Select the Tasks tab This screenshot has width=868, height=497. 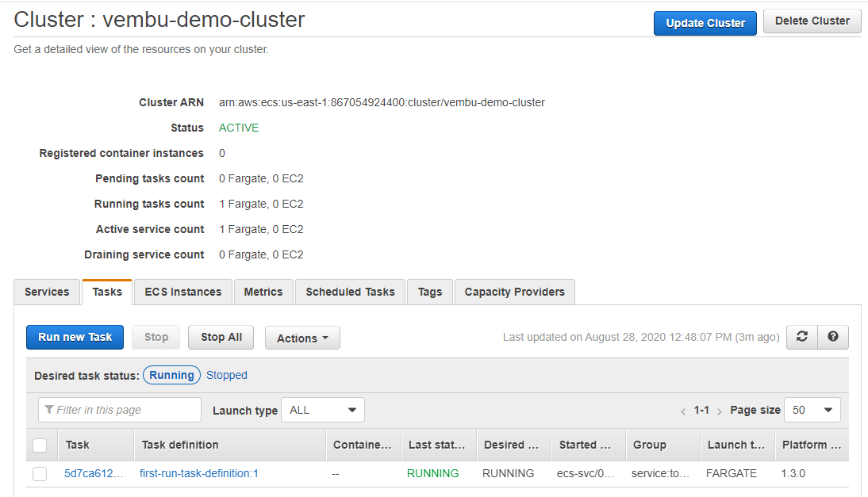click(107, 292)
